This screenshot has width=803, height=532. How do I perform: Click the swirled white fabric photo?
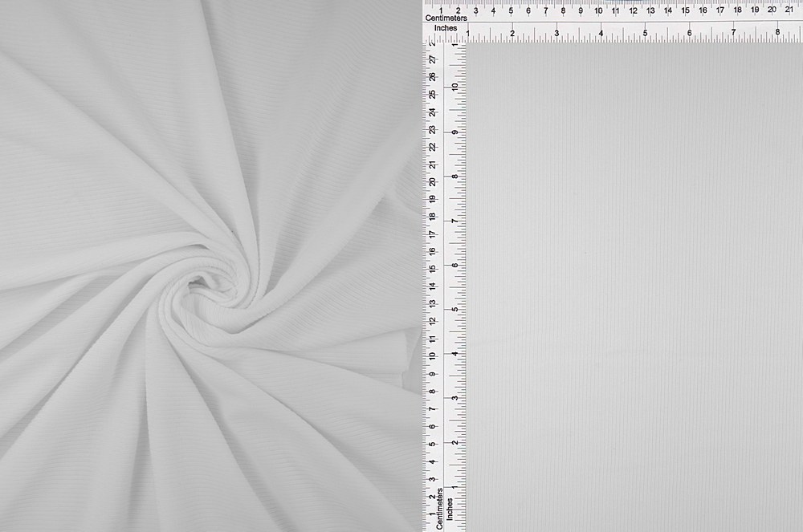(210, 266)
